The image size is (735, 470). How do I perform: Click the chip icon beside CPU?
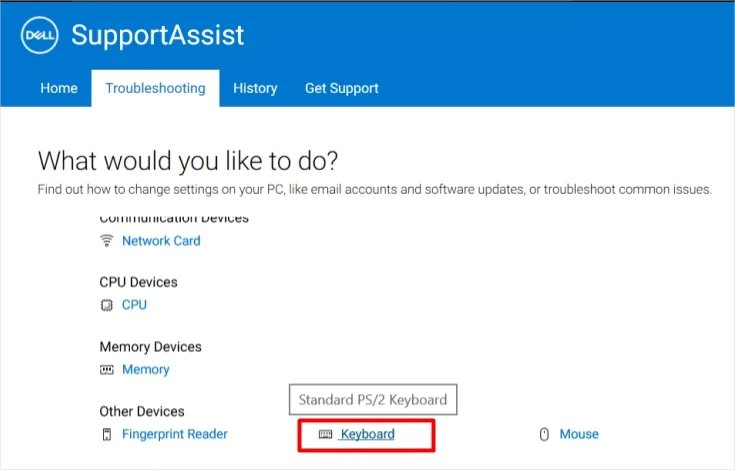coord(106,305)
